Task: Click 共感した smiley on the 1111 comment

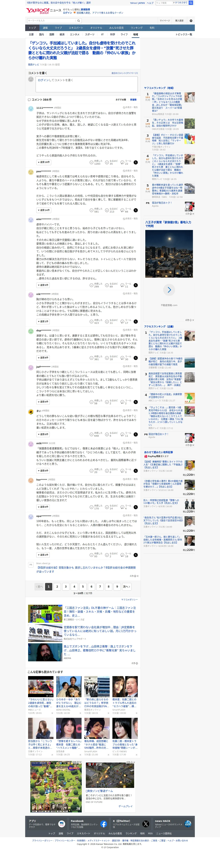Action: [91, 162]
